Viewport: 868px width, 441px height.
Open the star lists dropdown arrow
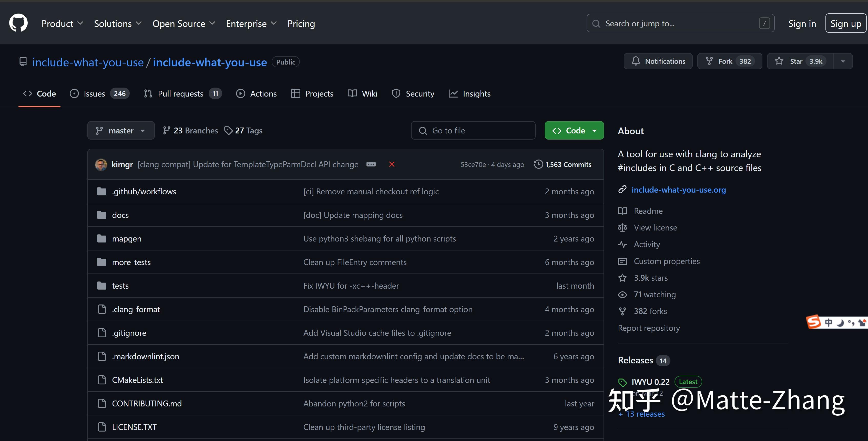pyautogui.click(x=843, y=61)
